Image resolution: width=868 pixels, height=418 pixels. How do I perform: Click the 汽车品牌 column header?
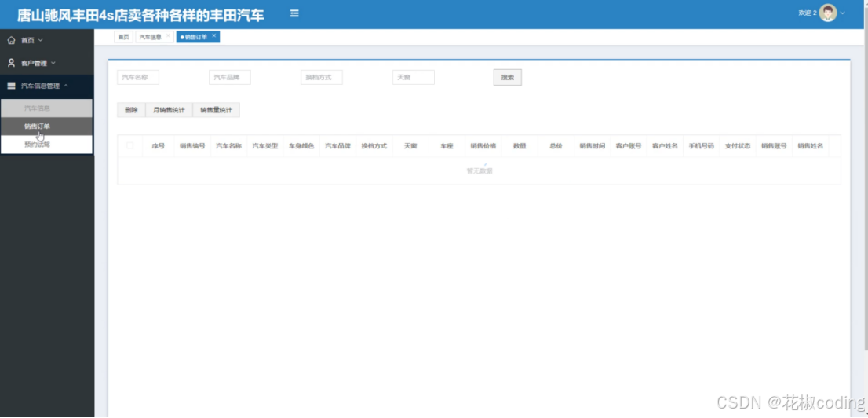coord(337,146)
